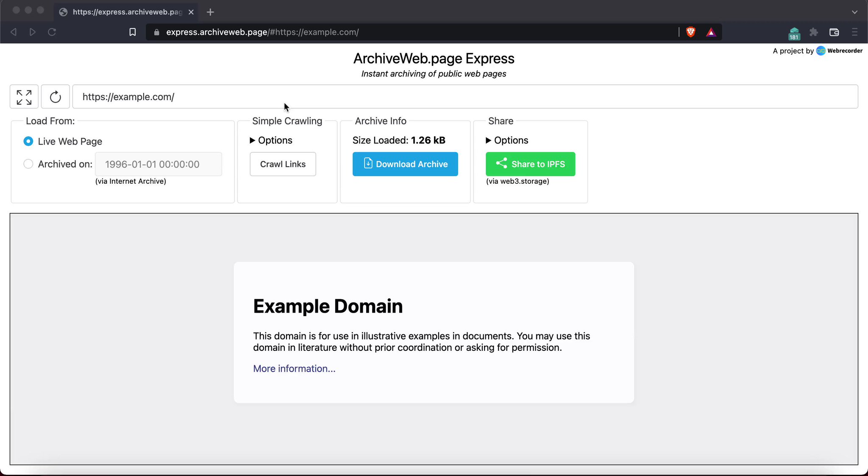Open Brave Shields icon in the toolbar
The height and width of the screenshot is (476, 868).
(690, 32)
